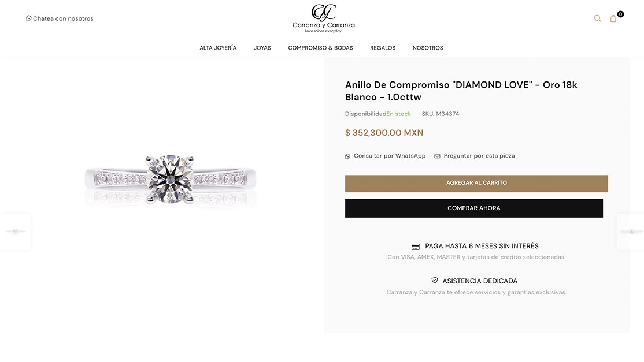Click the main diamond ring product image
Image resolution: width=644 pixels, height=362 pixels.
tap(170, 179)
